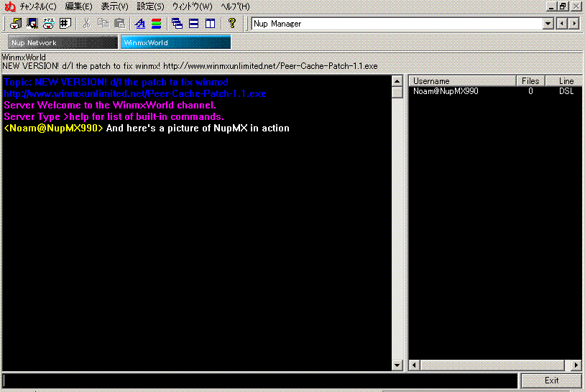
Task: Click the right arrow next to Nup Manager
Action: (x=574, y=24)
